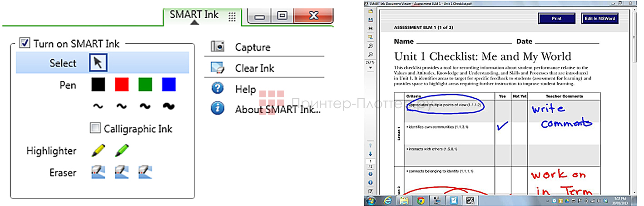This screenshot has height=206, width=644.
Task: Uncheck Turn on SMART Ink checkbox
Action: pos(25,44)
